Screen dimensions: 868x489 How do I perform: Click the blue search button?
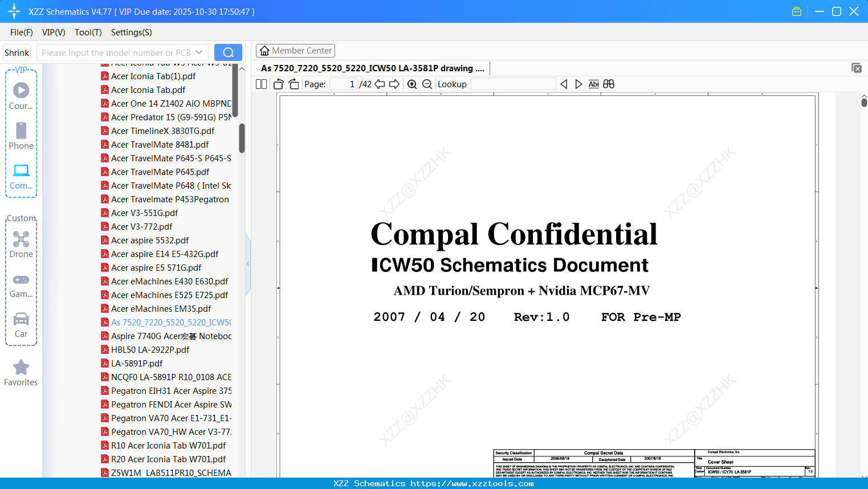click(228, 52)
